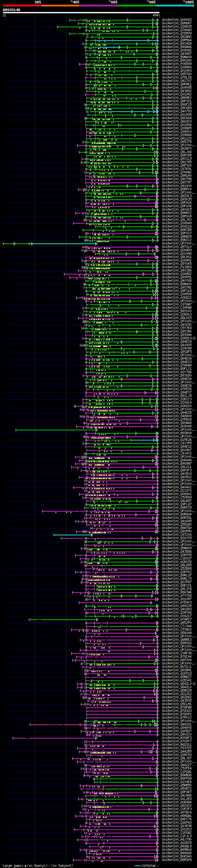Select hit UniRef100_B9HRV2
This screenshot has height=868, width=197.
(x=177, y=213)
